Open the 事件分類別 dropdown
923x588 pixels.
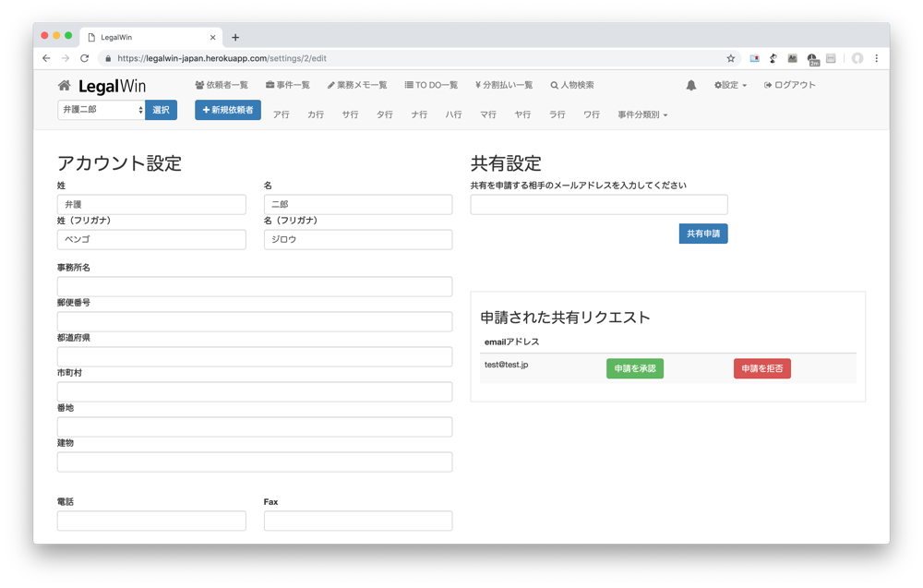642,115
